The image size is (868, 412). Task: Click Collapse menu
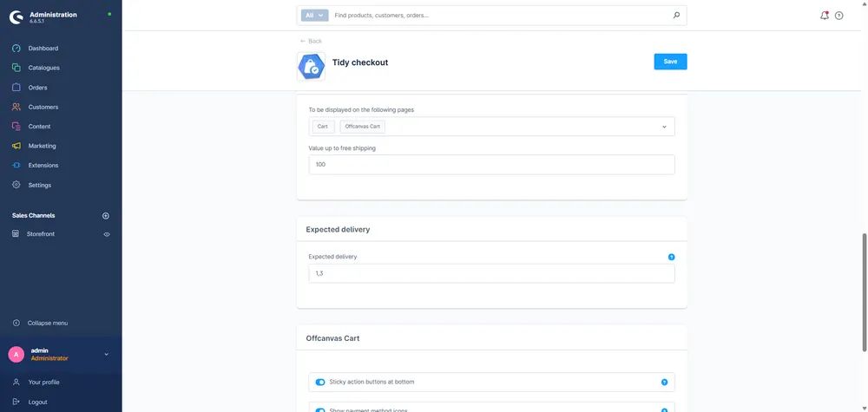48,323
